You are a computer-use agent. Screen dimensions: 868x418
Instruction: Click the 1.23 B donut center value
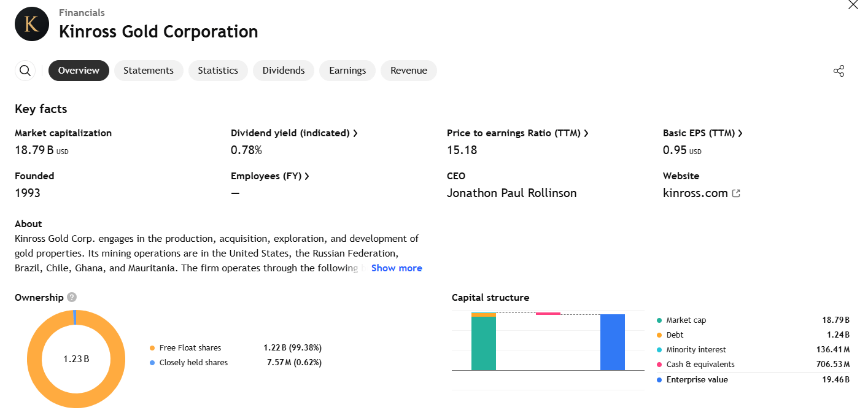pyautogui.click(x=76, y=359)
